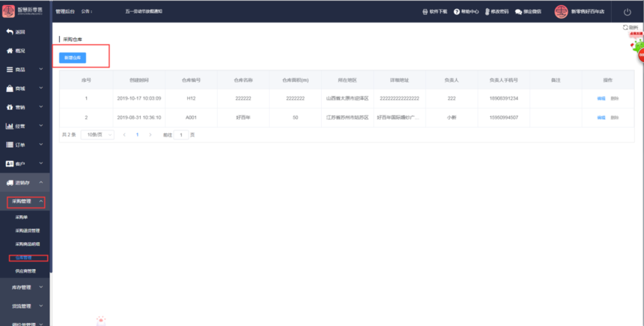The image size is (644, 326).
Task: Click the 绑定微信 chat bubble icon
Action: [x=518, y=12]
